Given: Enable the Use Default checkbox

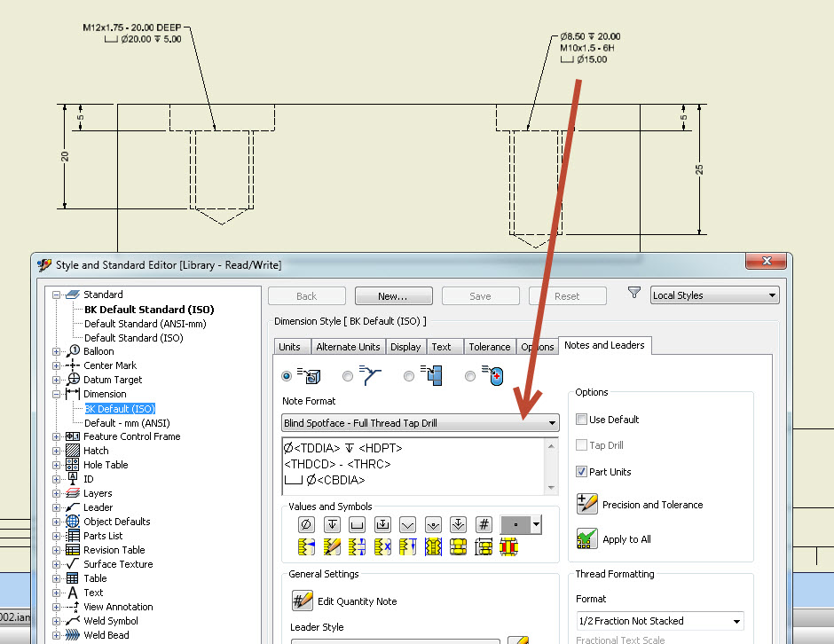Looking at the screenshot, I should [x=582, y=420].
